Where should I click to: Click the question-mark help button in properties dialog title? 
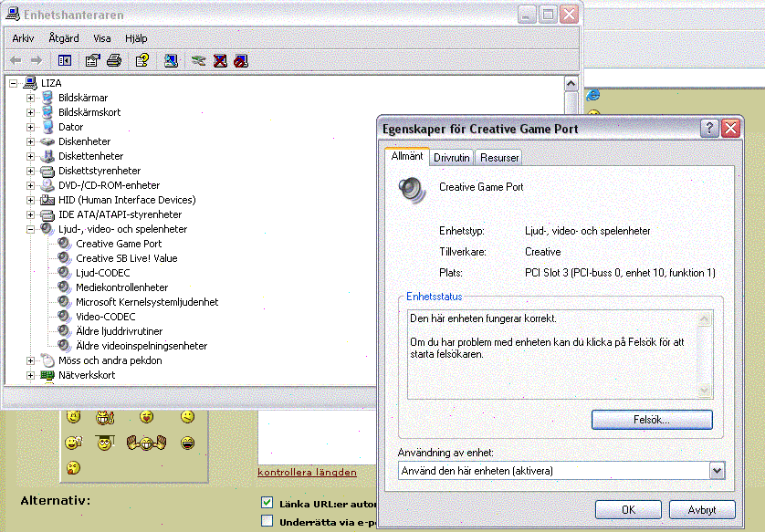point(709,129)
